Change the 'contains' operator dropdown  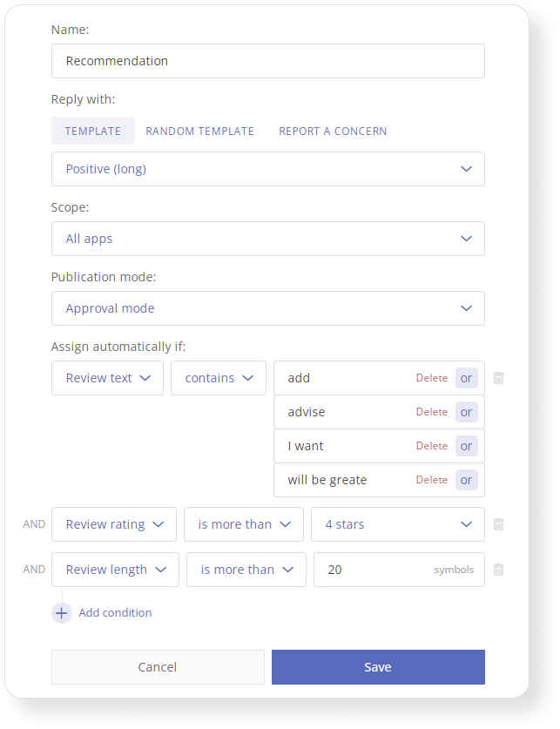[x=219, y=378]
